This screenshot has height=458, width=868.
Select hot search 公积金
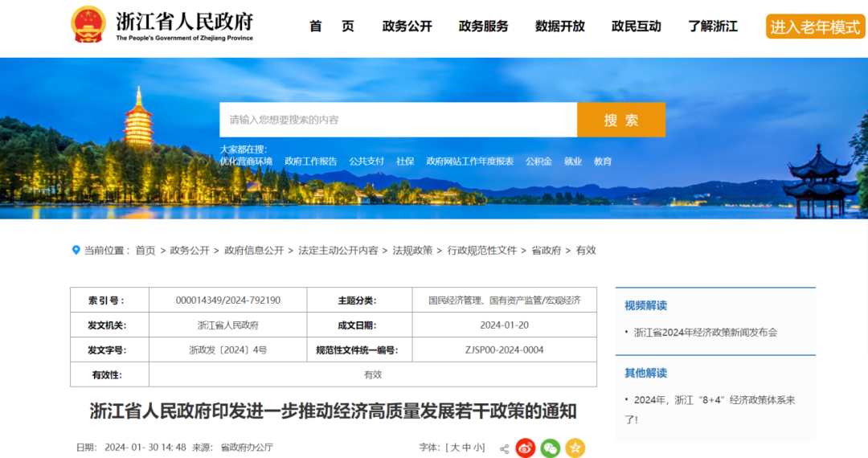pyautogui.click(x=538, y=161)
